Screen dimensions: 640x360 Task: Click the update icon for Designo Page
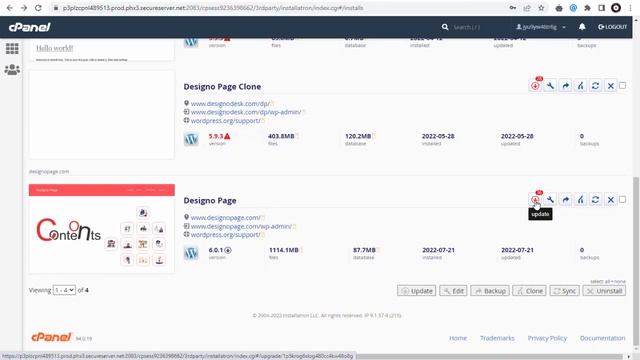[x=535, y=200]
